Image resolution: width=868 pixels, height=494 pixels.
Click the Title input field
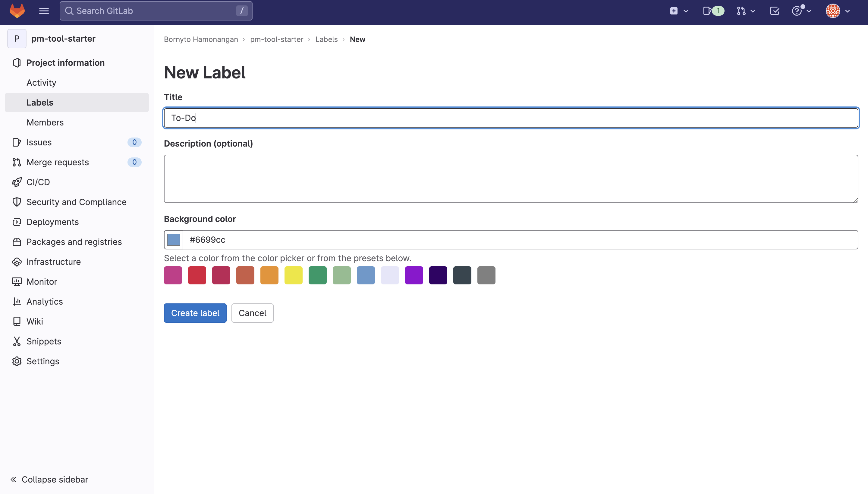tap(511, 118)
